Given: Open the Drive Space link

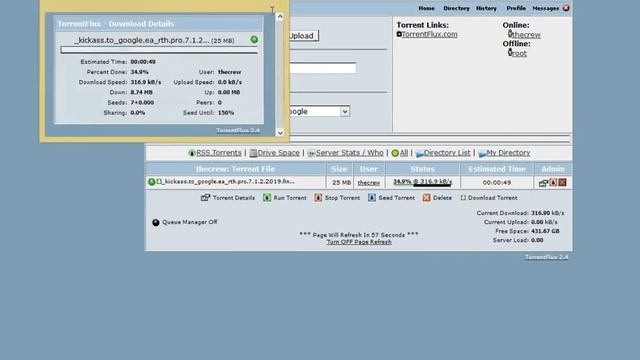Looking at the screenshot, I should pos(278,153).
